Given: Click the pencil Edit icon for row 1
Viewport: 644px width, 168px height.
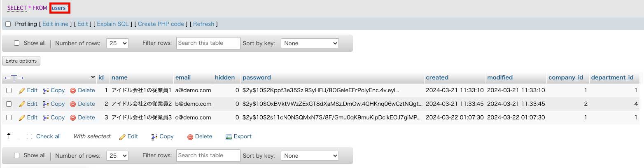Looking at the screenshot, I should (x=22, y=90).
